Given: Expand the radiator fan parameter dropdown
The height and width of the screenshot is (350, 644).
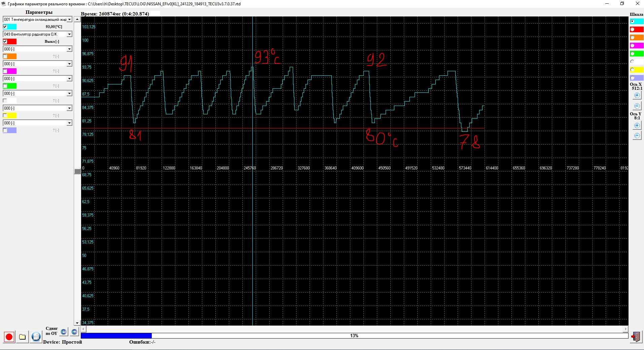Looking at the screenshot, I should point(37,34).
